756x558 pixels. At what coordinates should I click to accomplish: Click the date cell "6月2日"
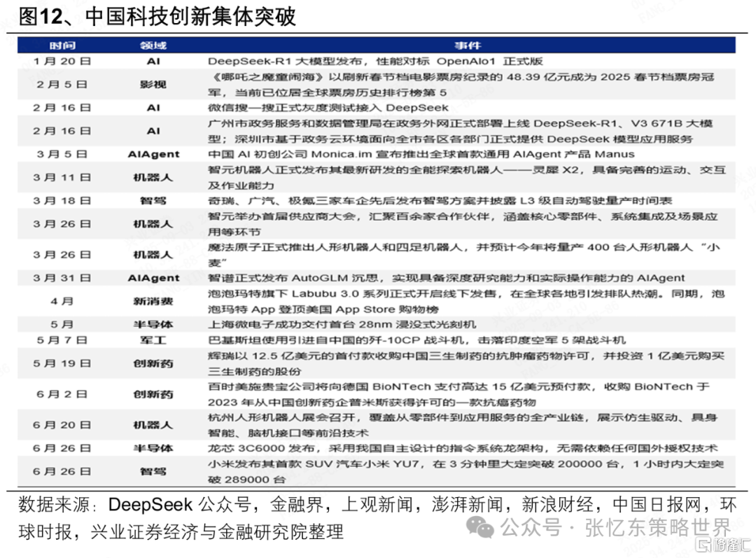pyautogui.click(x=62, y=394)
